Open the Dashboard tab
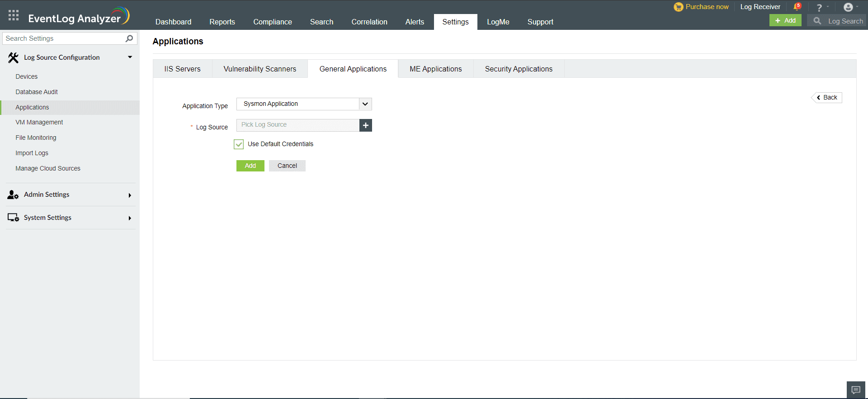The width and height of the screenshot is (868, 399). pos(173,22)
